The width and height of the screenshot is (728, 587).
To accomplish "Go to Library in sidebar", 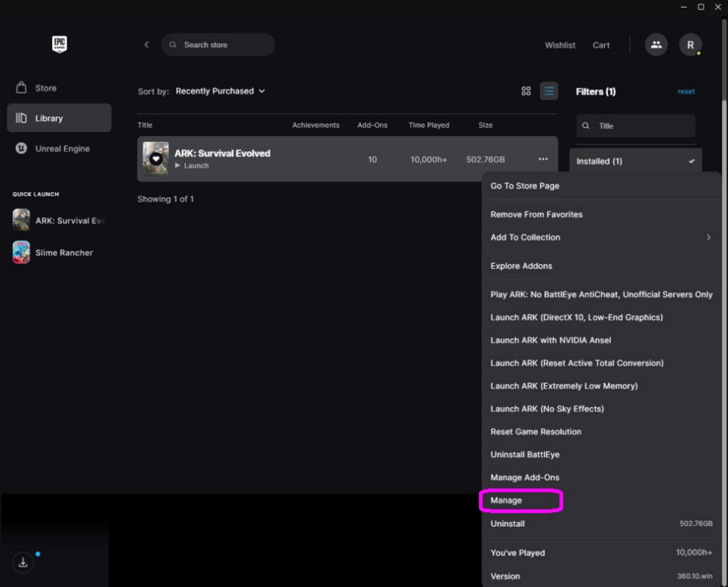I will click(x=59, y=118).
